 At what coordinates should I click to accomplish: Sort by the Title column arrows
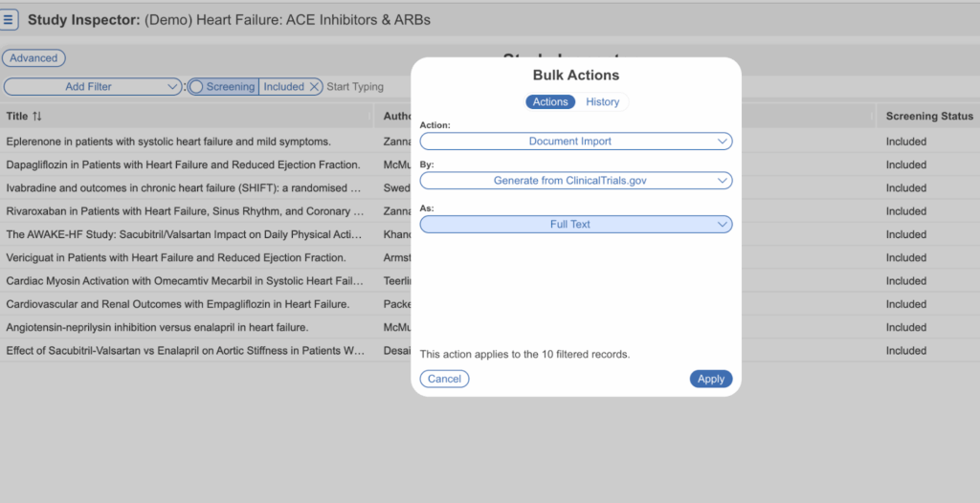[37, 117]
